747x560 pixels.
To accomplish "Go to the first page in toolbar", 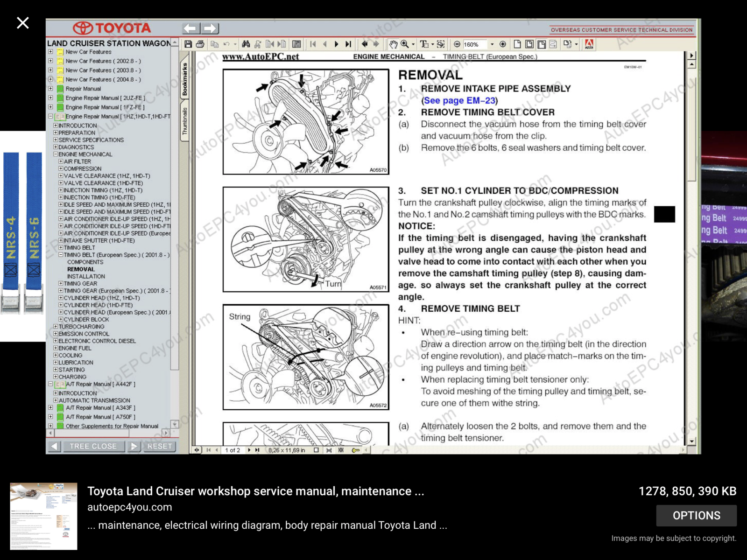I will [313, 44].
